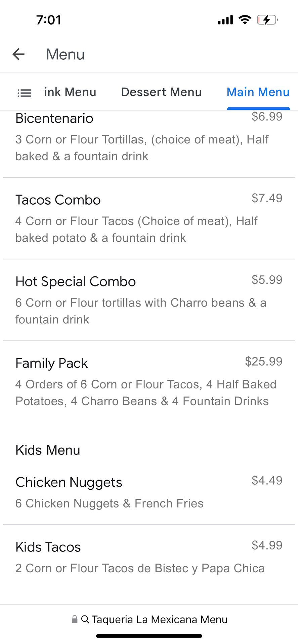The height and width of the screenshot is (644, 298).
Task: Open the menu sections list icon
Action: coord(25,93)
